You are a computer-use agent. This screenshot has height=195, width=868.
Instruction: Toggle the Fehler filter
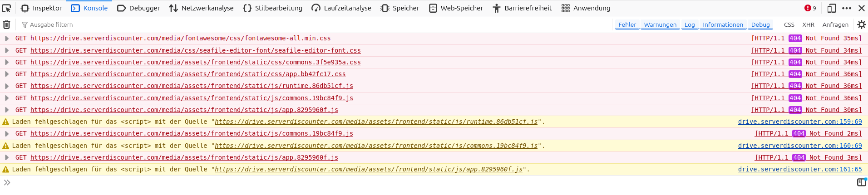click(x=627, y=25)
